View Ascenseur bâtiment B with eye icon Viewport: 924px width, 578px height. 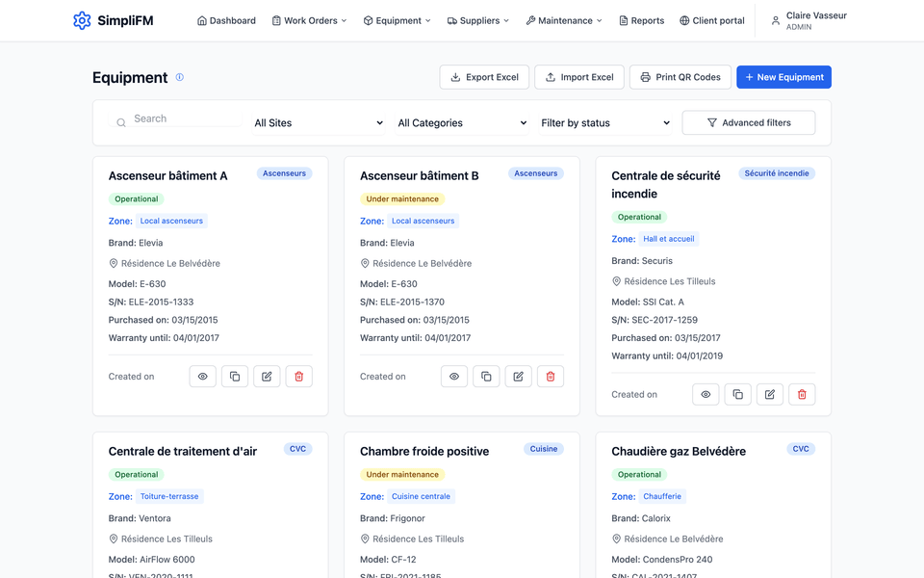point(454,377)
